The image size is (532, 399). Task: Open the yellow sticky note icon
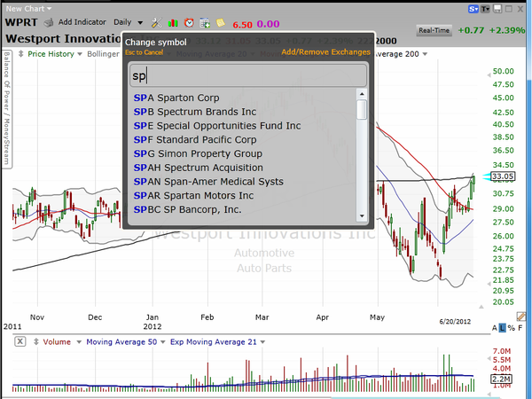coord(221,23)
